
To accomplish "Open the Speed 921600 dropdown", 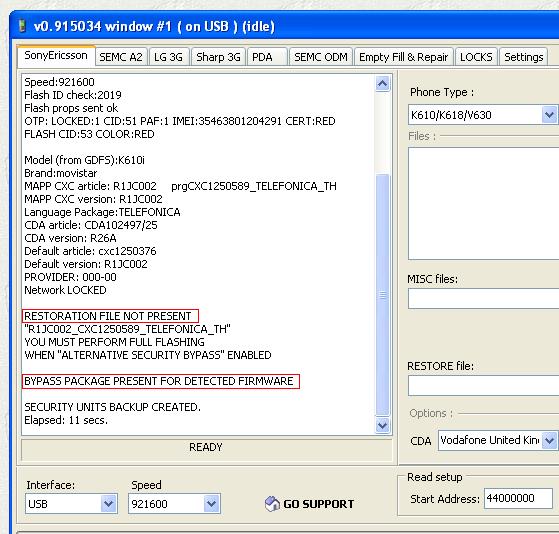I will coord(211,504).
